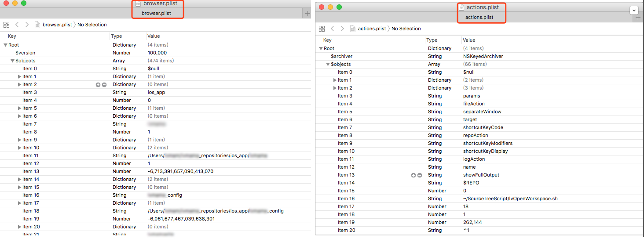Add row after Item 13 showFullOutput
This screenshot has width=644, height=242.
click(413, 175)
